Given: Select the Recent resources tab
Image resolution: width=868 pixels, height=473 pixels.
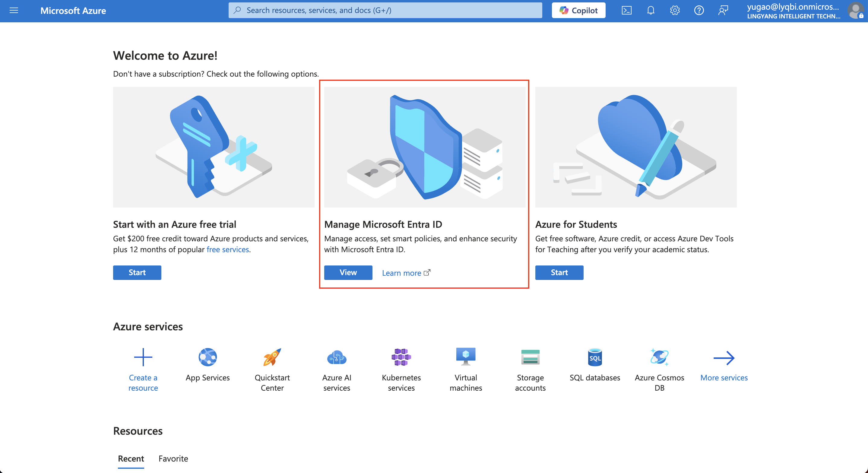Looking at the screenshot, I should (x=131, y=459).
